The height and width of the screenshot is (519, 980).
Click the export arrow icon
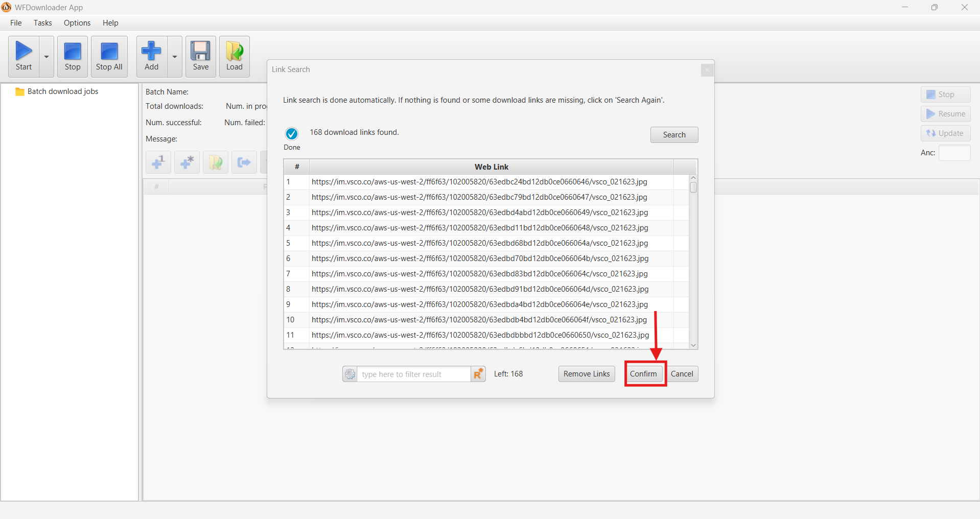(x=244, y=162)
